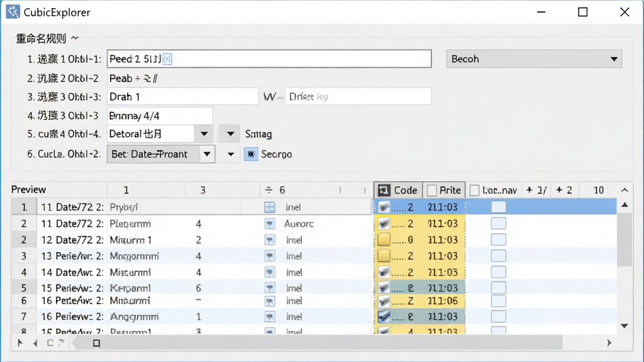
Task: Click the imel icon in row 4 Misurmmi
Action: coord(269,272)
